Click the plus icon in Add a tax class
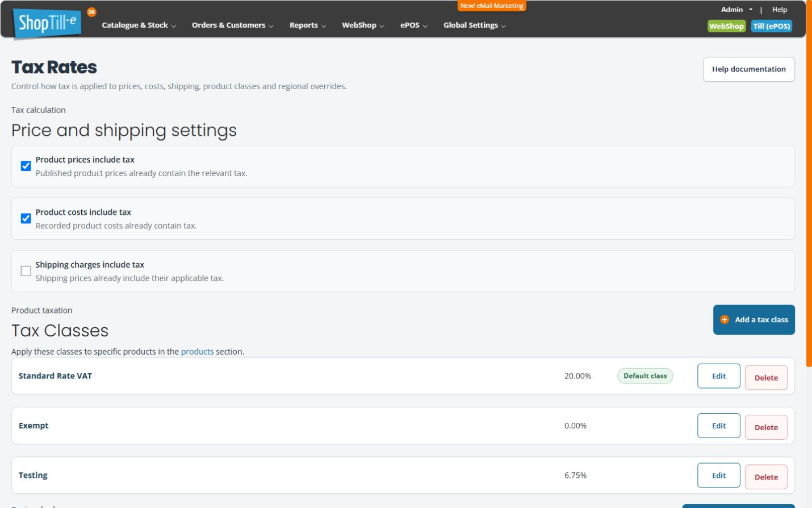The image size is (812, 508). click(x=725, y=320)
